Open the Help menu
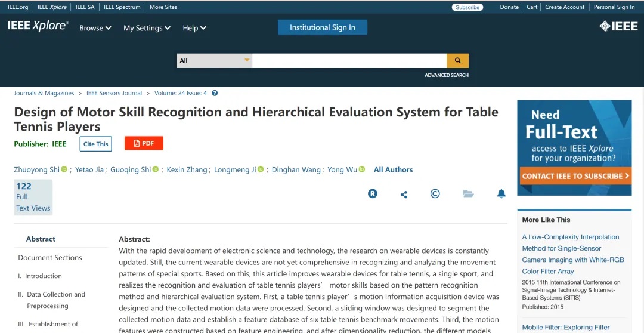Screen dimensions: 644x333 tap(194, 28)
